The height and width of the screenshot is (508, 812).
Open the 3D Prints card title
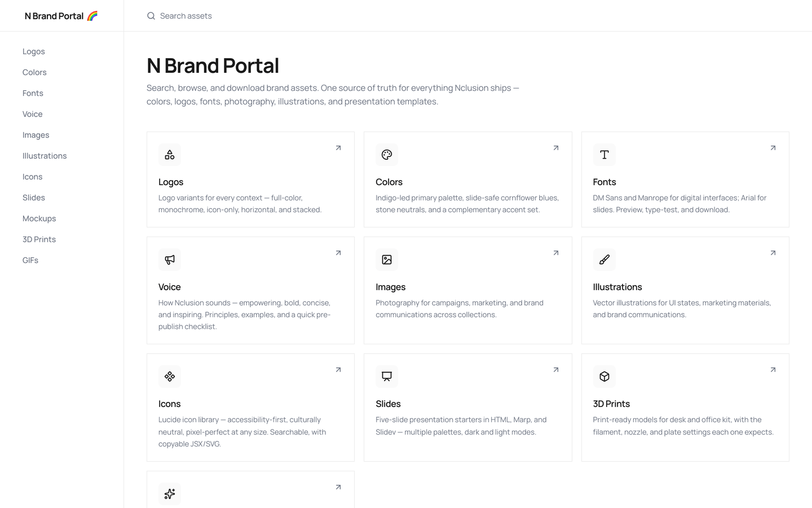(x=611, y=404)
